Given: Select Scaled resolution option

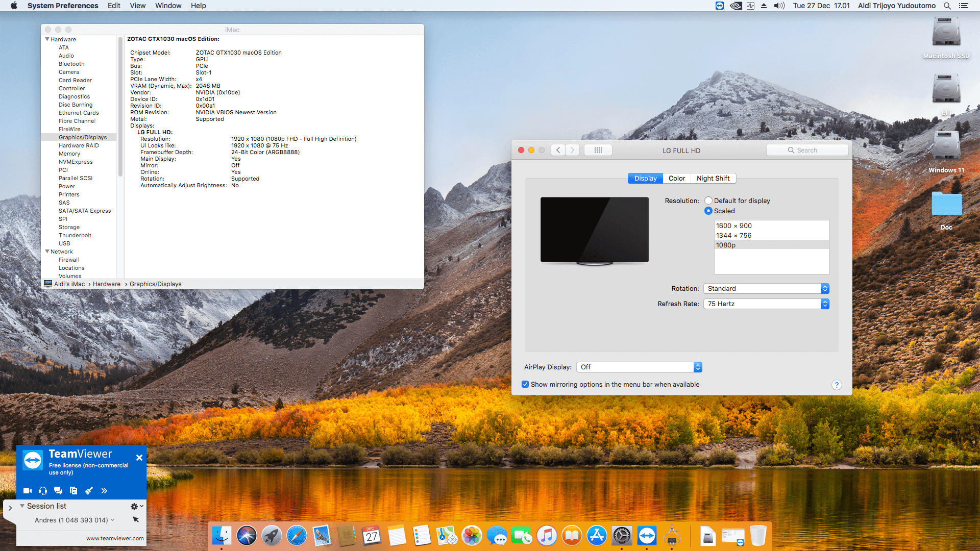Looking at the screenshot, I should (708, 211).
